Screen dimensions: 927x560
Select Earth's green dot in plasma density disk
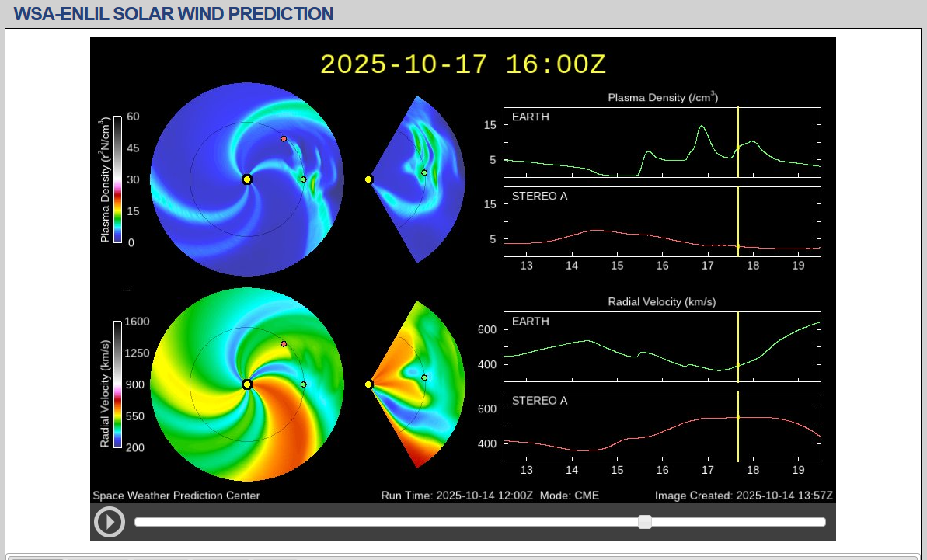[303, 179]
